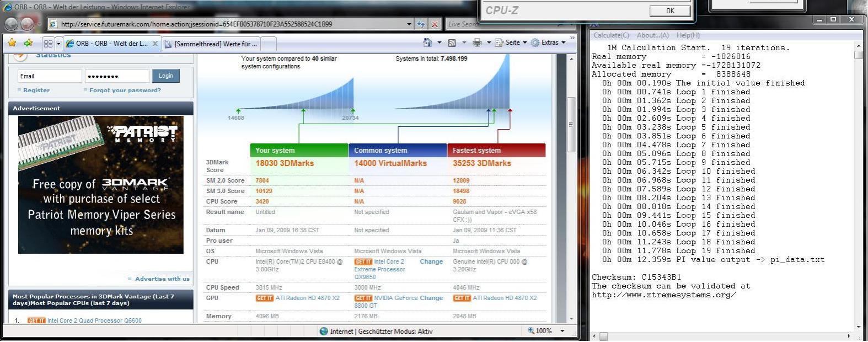Click the Add to Favorites star-plus icon
Screen dimensions: 868x342
28,42
